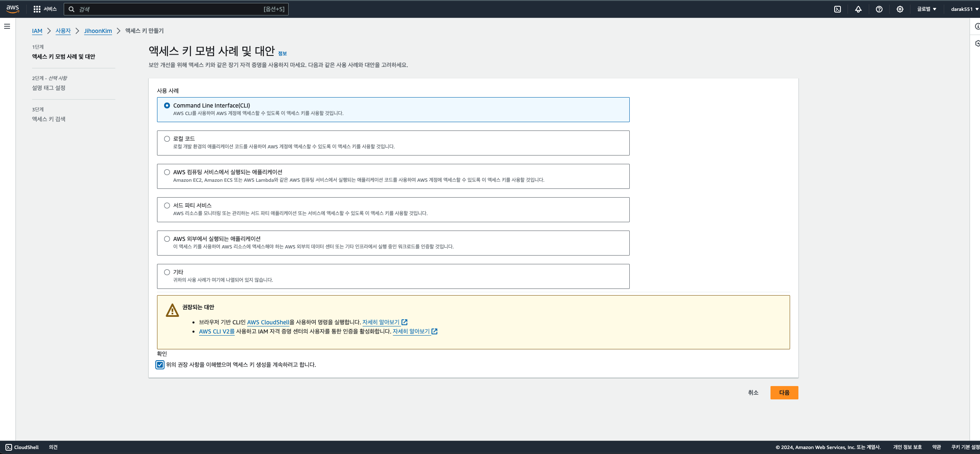Click the CloudShell icon in the footer
This screenshot has height=454, width=980.
pyautogui.click(x=9, y=447)
